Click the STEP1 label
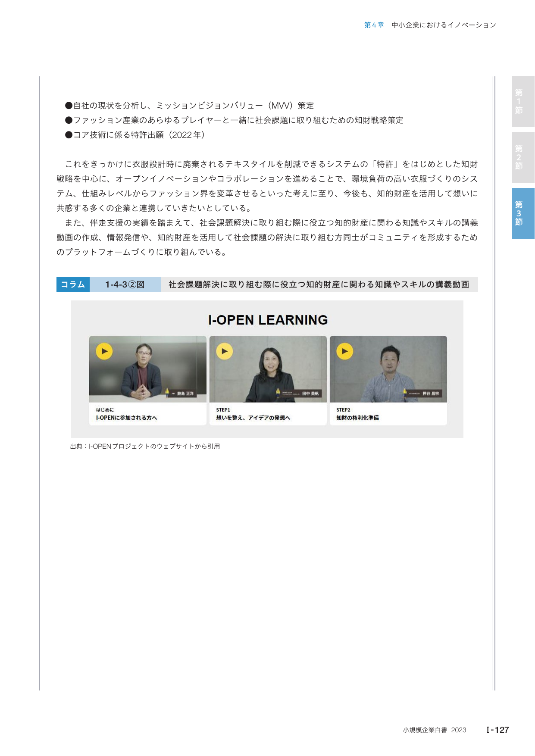Screen dimensions: 535x756 click(223, 410)
